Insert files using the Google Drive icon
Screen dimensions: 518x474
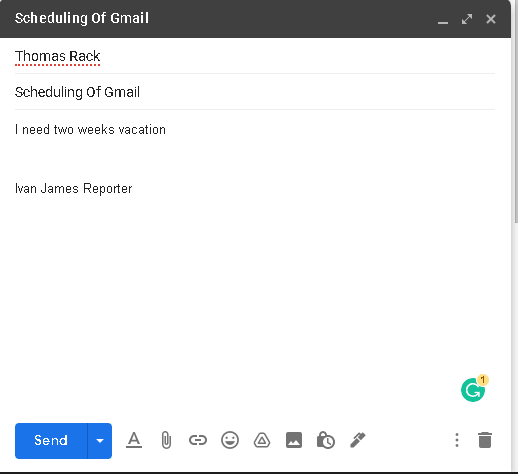[262, 440]
